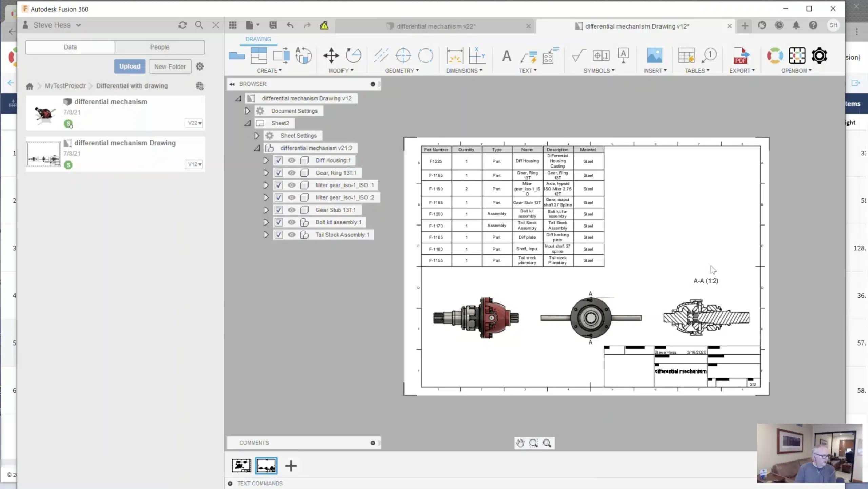Click the Table tool icon
This screenshot has width=868, height=489.
(686, 56)
